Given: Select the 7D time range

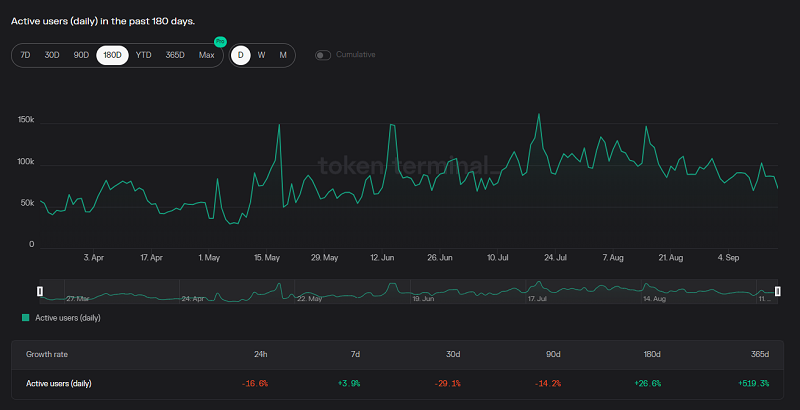Looking at the screenshot, I should tap(25, 55).
